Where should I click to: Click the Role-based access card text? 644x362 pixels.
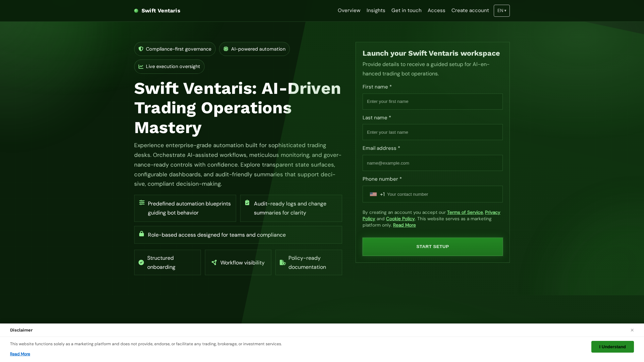[x=217, y=235]
